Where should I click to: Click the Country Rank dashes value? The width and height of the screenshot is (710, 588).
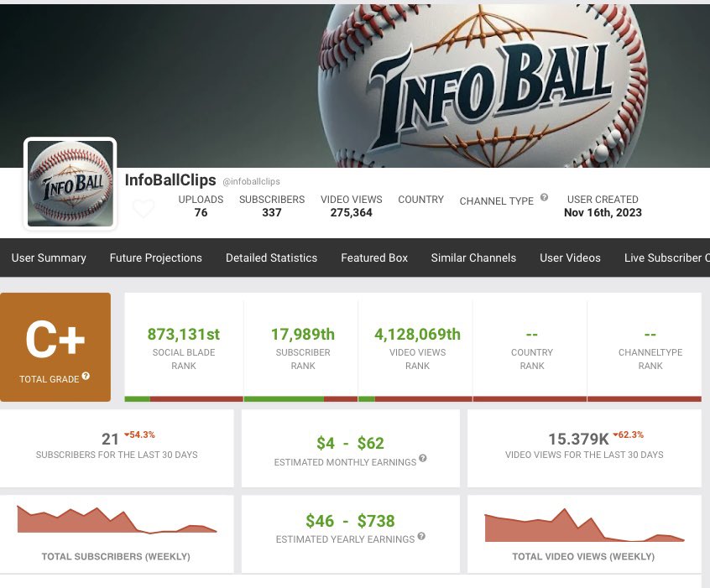click(x=531, y=335)
